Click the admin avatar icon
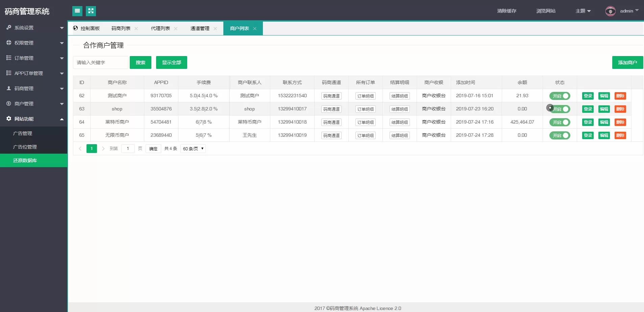644x312 pixels. coord(610,11)
